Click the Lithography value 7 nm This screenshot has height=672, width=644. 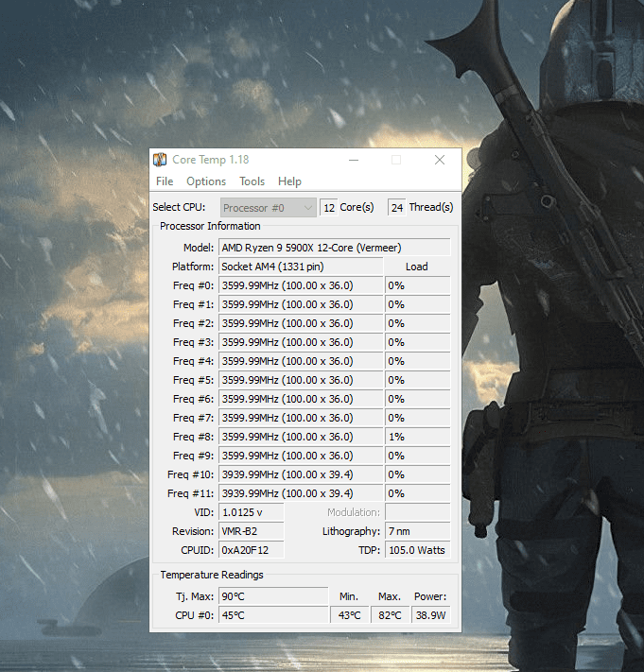click(418, 531)
